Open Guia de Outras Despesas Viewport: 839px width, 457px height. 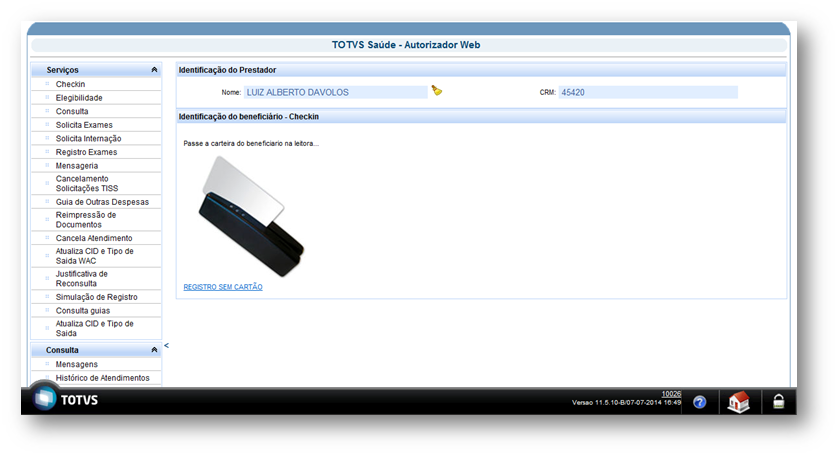(102, 202)
